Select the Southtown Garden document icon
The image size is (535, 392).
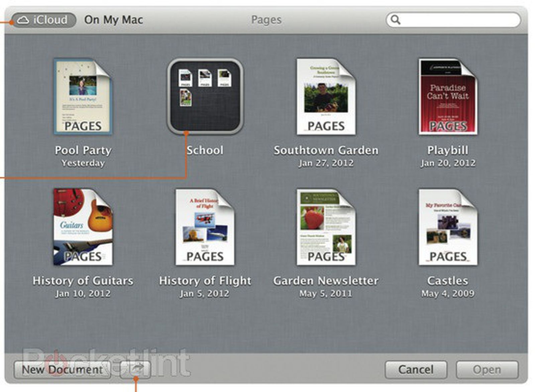point(326,97)
